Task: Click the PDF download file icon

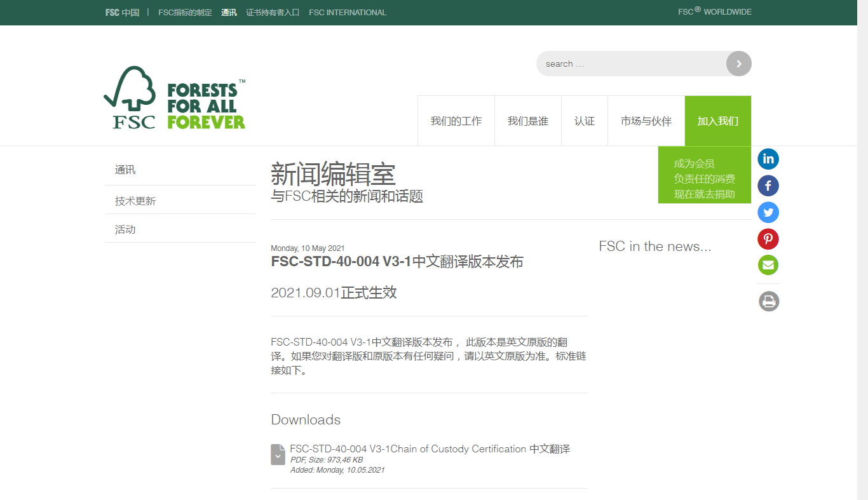Action: point(278,454)
